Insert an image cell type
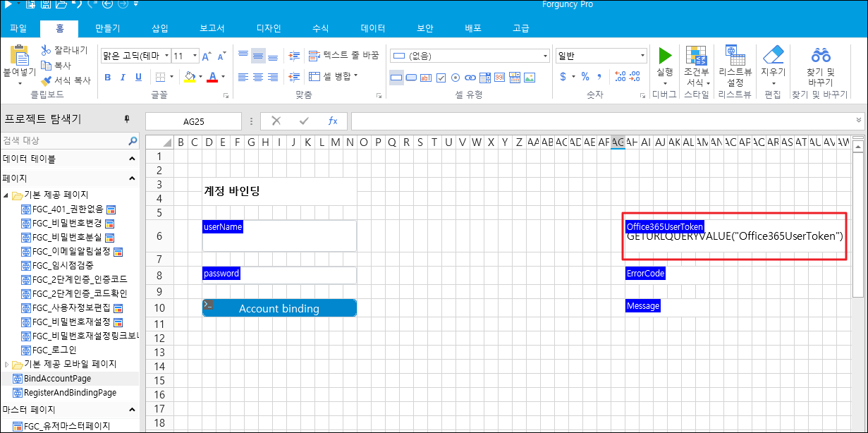Screen dimensions: 868x433 coord(529,78)
